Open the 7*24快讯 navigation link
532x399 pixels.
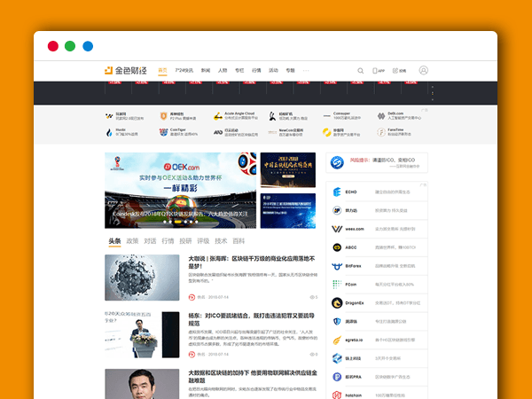pos(184,70)
